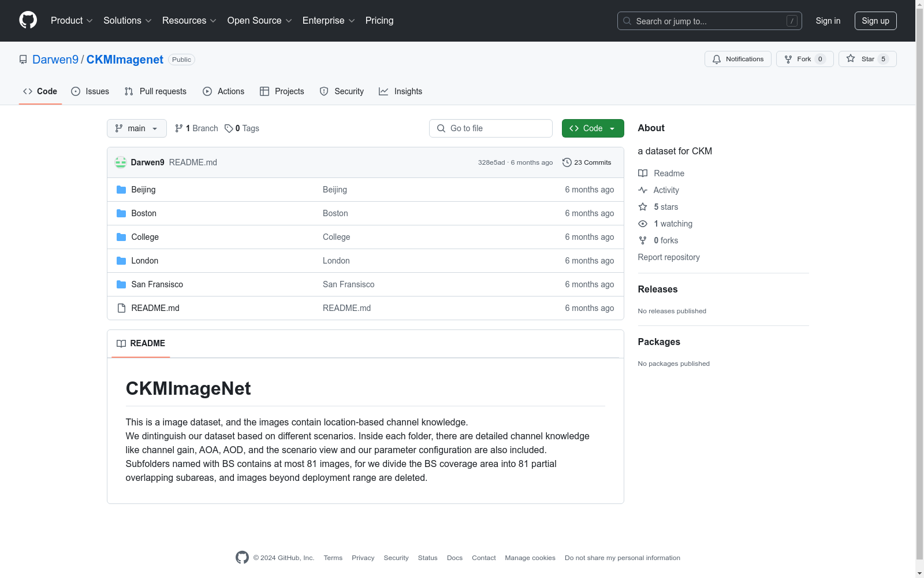The width and height of the screenshot is (924, 578).
Task: Switch to the Pull requests tab
Action: coord(155,91)
